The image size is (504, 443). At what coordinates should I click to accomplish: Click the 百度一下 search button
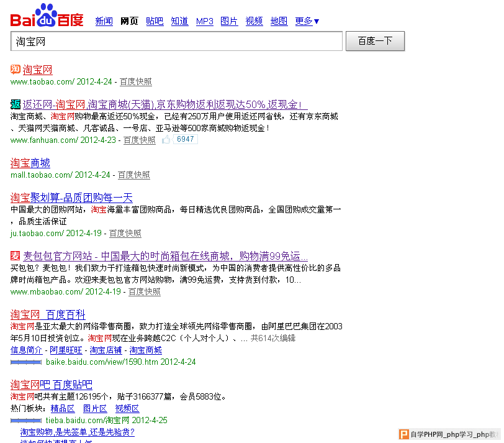click(375, 41)
